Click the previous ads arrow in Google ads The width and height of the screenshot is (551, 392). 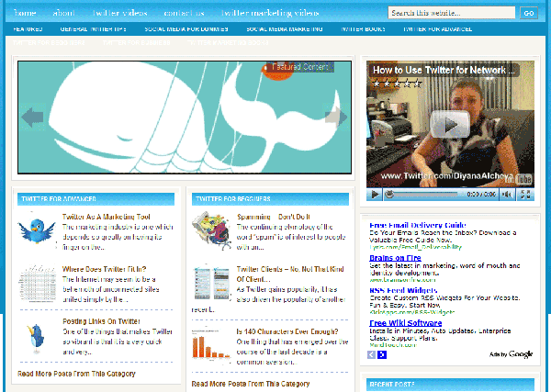pyautogui.click(x=371, y=354)
